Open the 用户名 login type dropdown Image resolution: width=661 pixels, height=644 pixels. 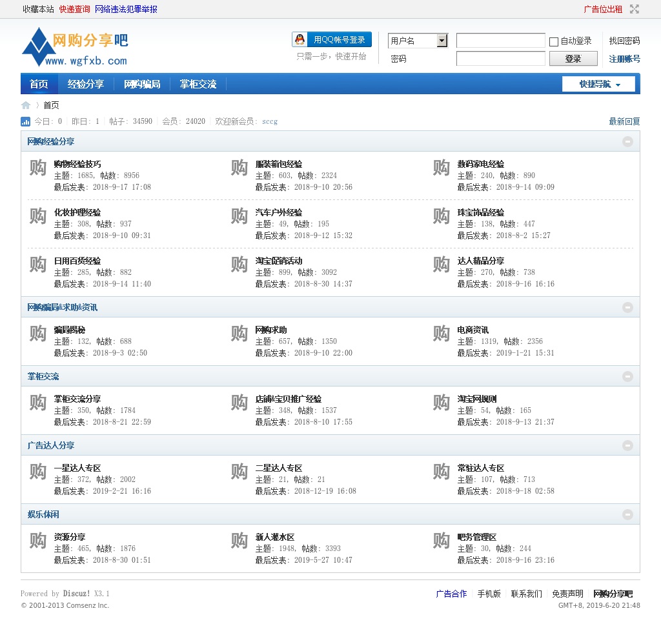click(418, 41)
